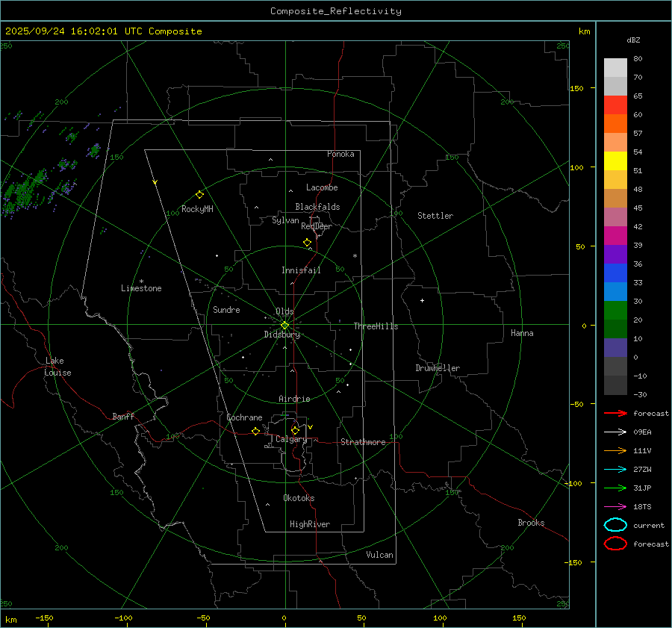Image resolution: width=672 pixels, height=628 pixels.
Task: Select the magenta 18TS arrow icon
Action: point(615,506)
